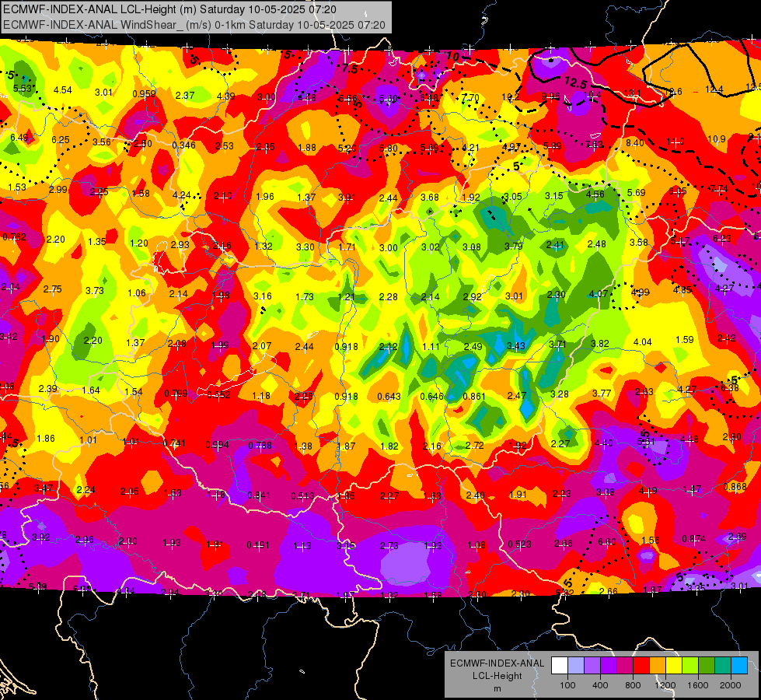Click the wind shear value 1.59
The image size is (761, 700).
pos(684,340)
